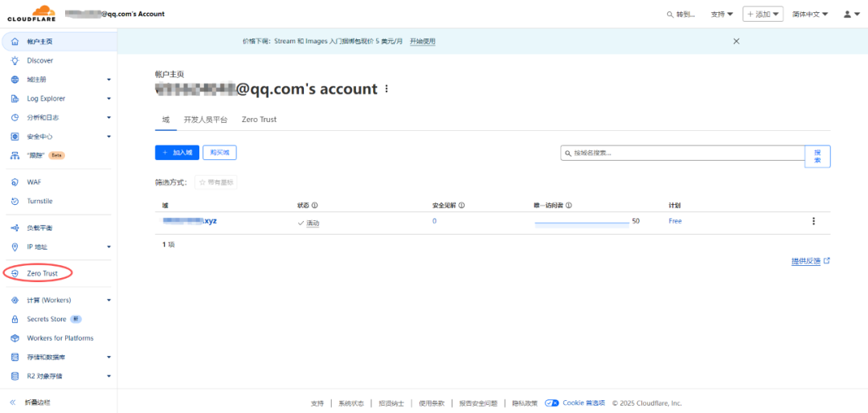Click the status column info icon
868x413 pixels.
(314, 205)
